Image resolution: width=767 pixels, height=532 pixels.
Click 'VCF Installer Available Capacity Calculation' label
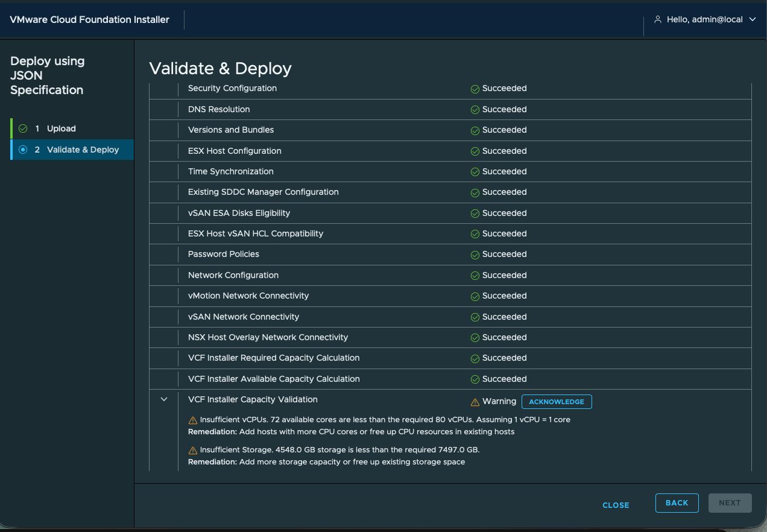click(274, 379)
